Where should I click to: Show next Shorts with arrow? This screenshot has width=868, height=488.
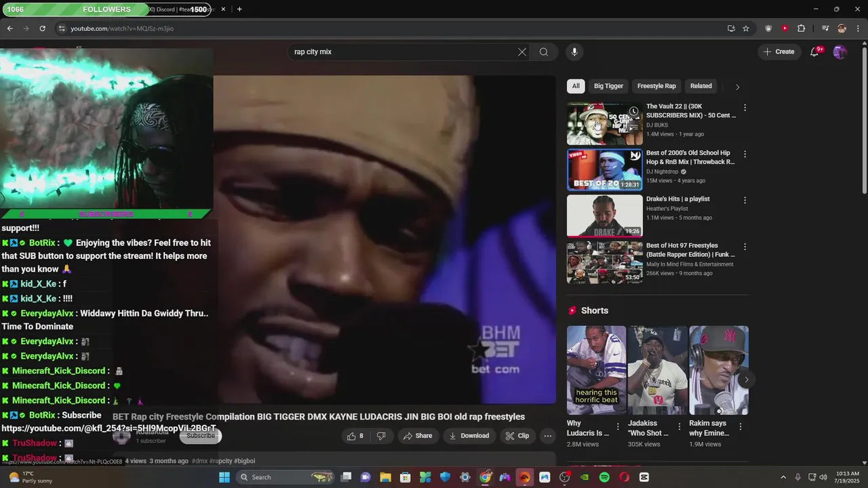tap(746, 380)
